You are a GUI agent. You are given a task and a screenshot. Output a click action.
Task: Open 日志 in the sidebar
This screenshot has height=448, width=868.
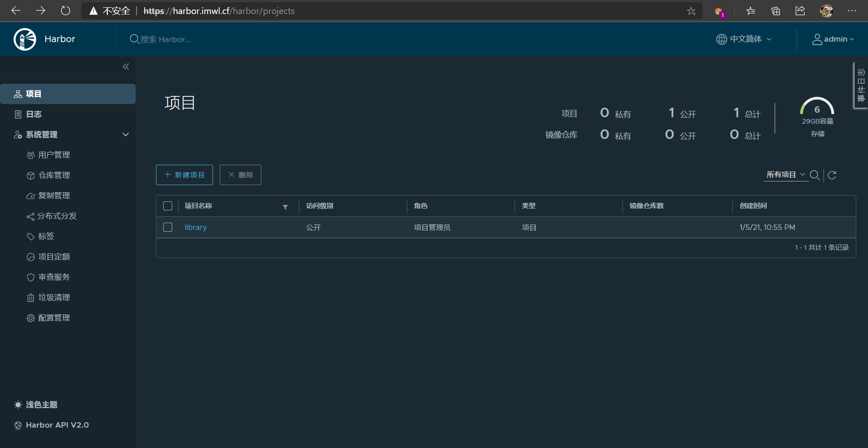coord(33,114)
